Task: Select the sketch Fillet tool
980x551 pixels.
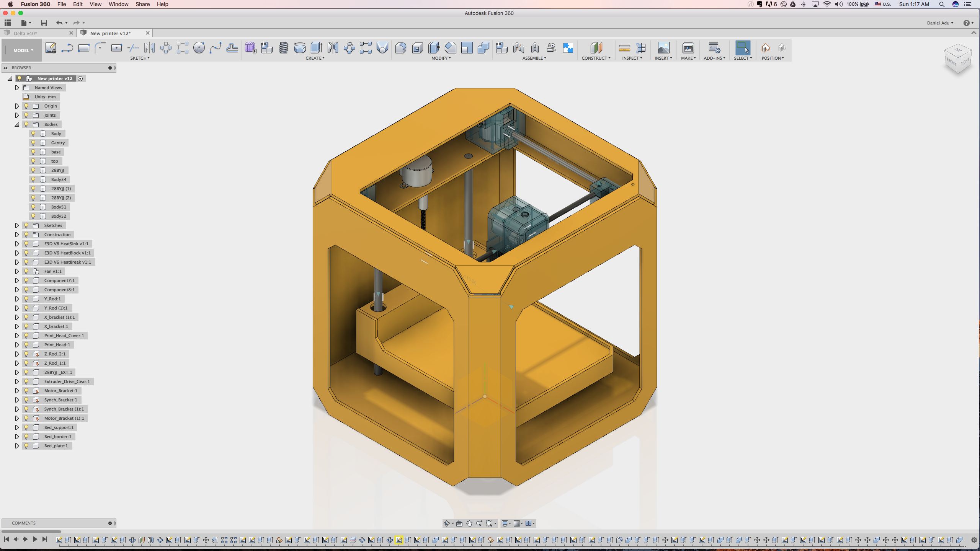Action: tap(100, 48)
